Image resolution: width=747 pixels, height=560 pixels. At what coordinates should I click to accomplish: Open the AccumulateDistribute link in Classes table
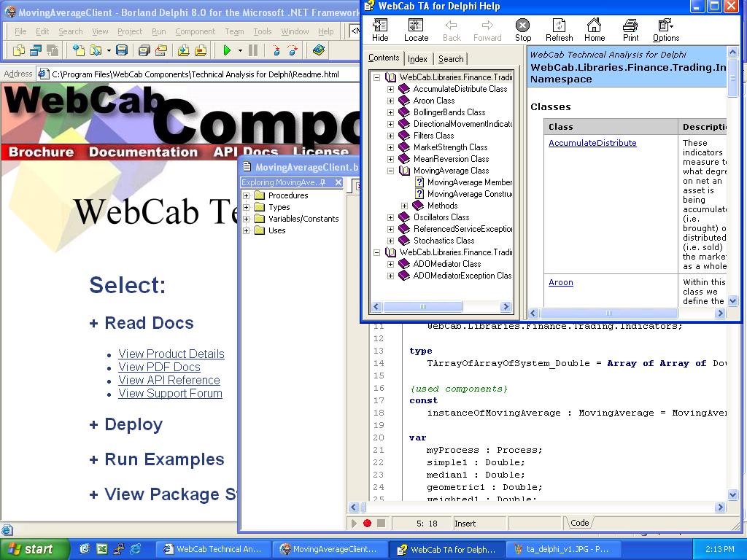592,143
